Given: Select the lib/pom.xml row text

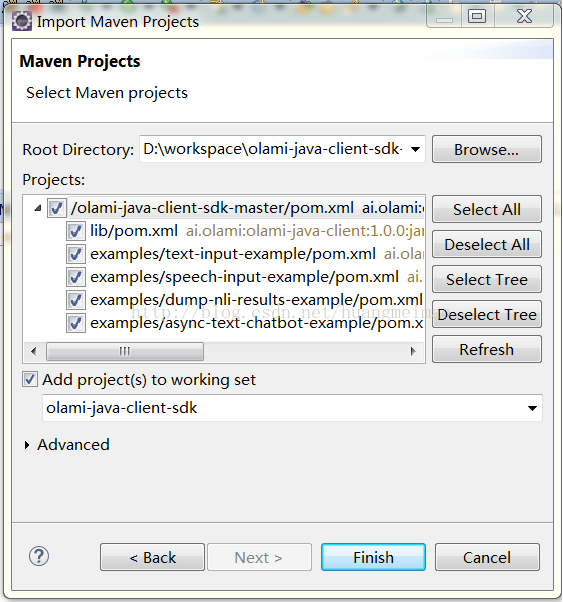Looking at the screenshot, I should tap(134, 231).
